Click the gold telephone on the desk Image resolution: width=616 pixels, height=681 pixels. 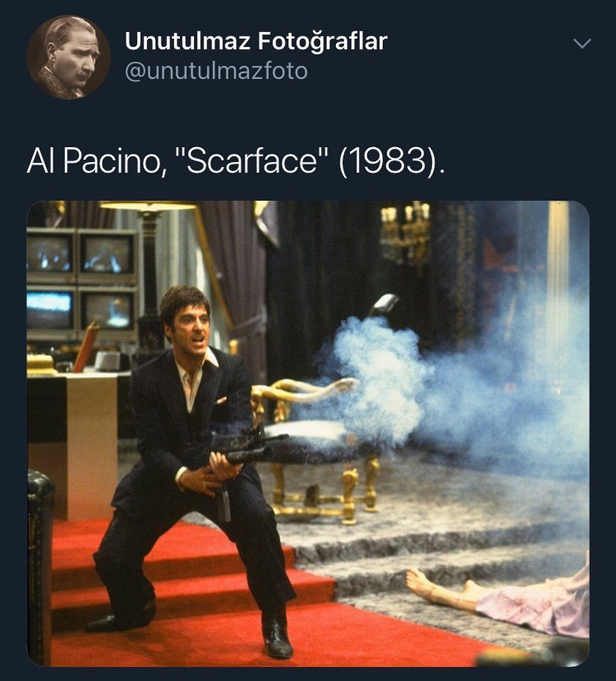tap(40, 364)
